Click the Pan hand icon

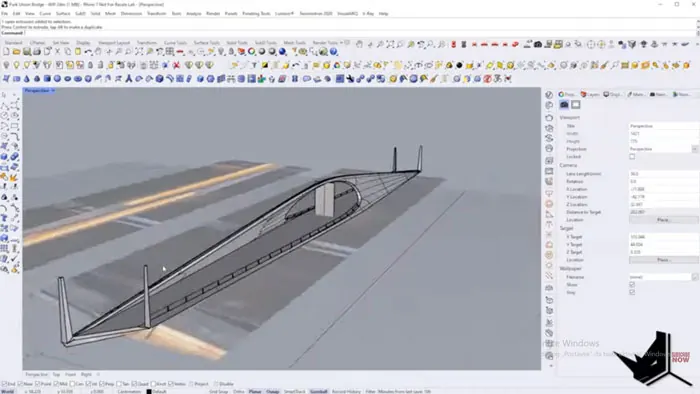(99, 52)
